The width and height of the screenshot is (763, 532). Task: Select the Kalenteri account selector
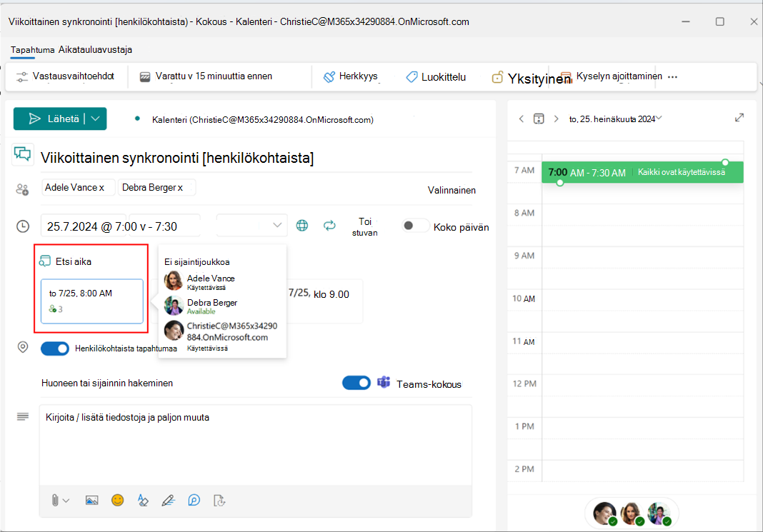263,120
